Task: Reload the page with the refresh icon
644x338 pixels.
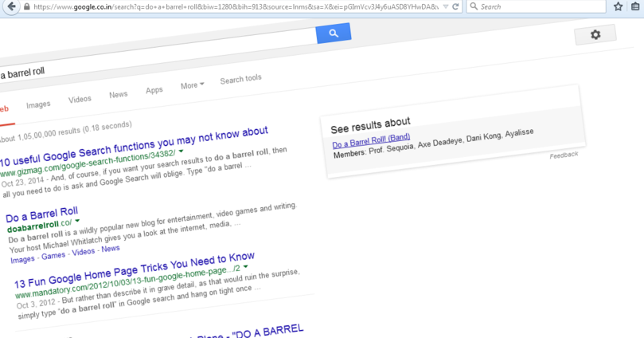Action: click(x=455, y=6)
